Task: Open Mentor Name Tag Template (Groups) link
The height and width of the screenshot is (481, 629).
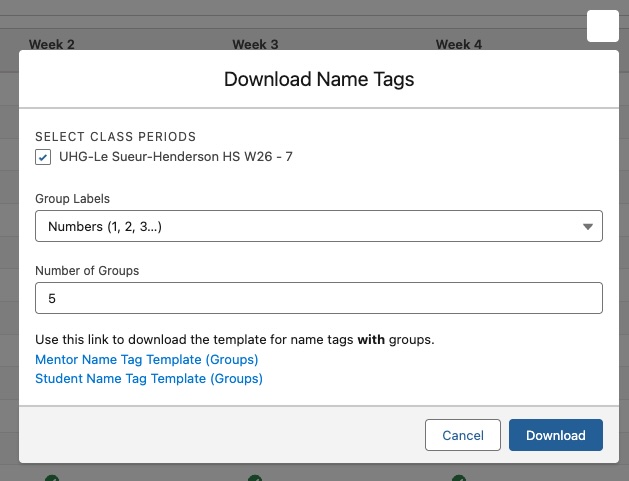Action: [x=146, y=359]
